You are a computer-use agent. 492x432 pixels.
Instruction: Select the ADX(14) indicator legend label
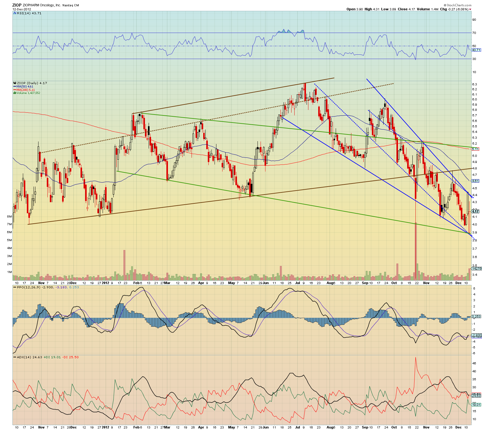click(28, 357)
